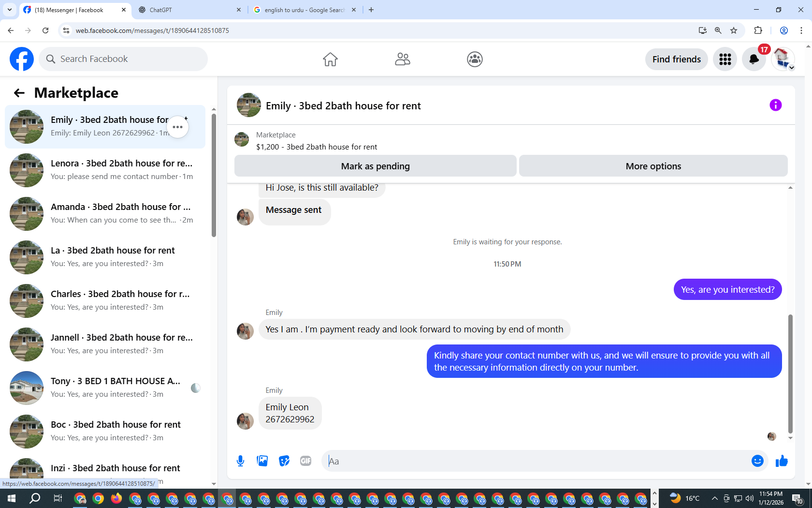The image size is (812, 508).
Task: Click the Mark as pending button
Action: pyautogui.click(x=375, y=166)
